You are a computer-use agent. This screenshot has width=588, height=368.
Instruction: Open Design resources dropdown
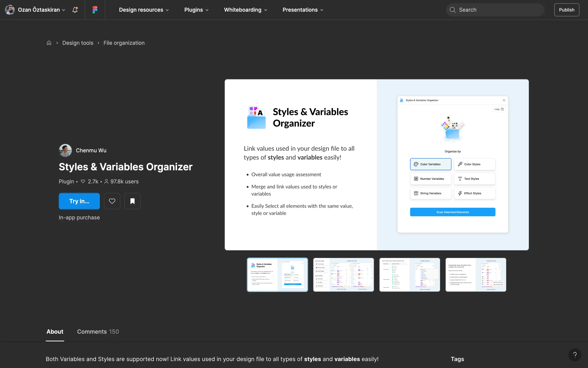click(x=144, y=10)
